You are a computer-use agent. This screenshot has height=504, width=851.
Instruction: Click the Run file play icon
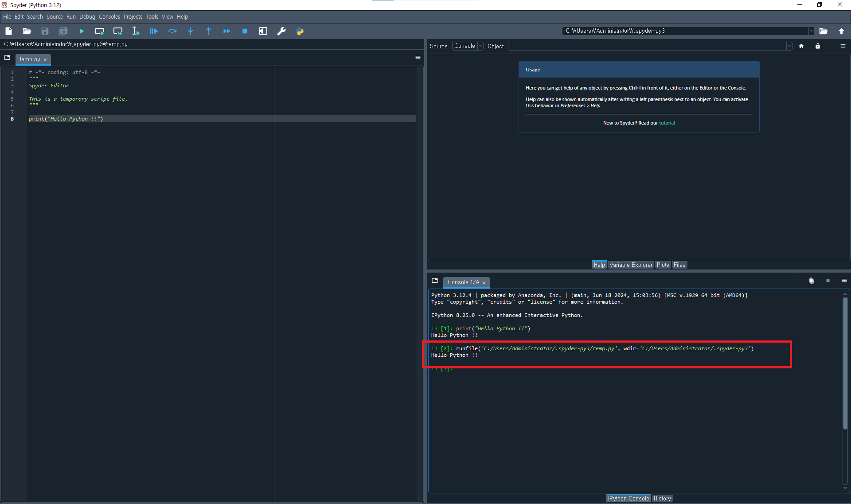tap(82, 31)
